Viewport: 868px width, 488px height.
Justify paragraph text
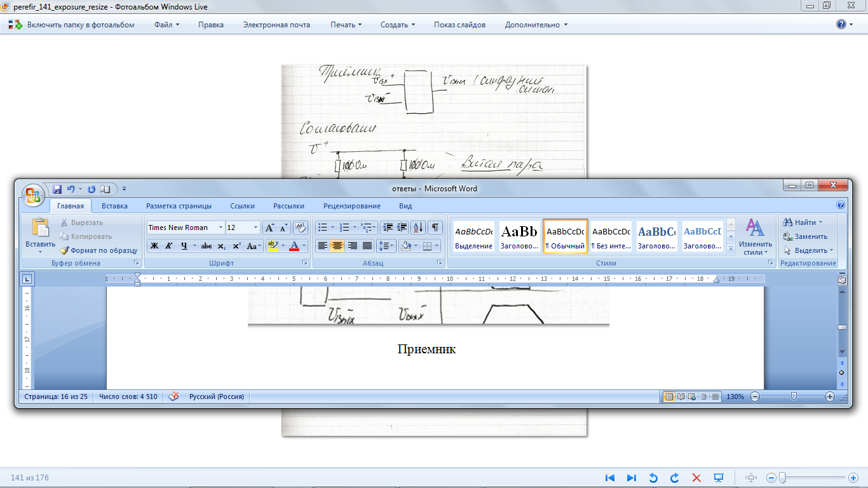[x=367, y=246]
